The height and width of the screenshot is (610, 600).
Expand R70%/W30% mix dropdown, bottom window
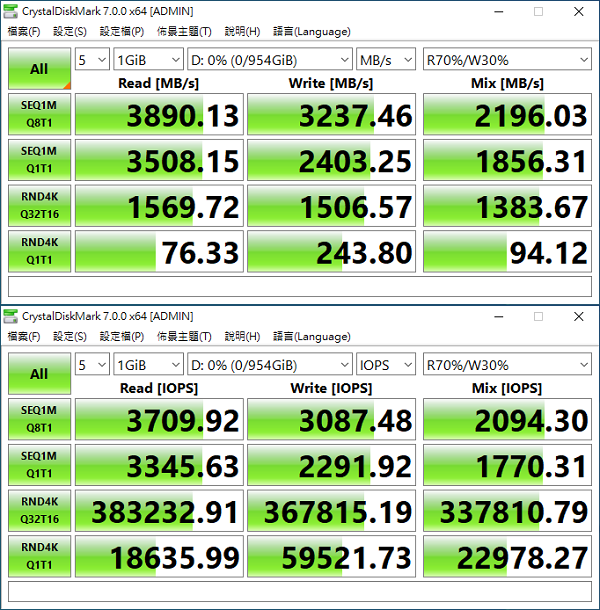tap(507, 365)
